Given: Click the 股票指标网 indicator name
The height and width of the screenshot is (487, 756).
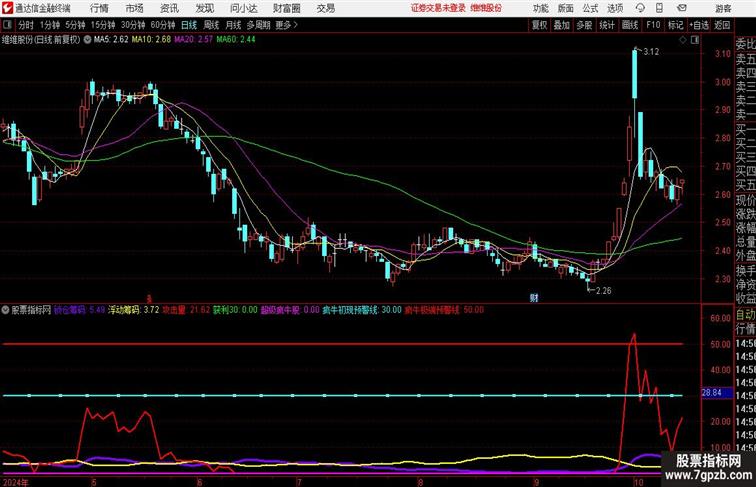Looking at the screenshot, I should tap(31, 310).
